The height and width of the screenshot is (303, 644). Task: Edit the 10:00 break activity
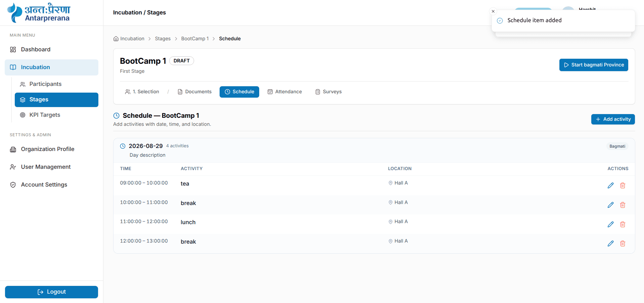610,205
